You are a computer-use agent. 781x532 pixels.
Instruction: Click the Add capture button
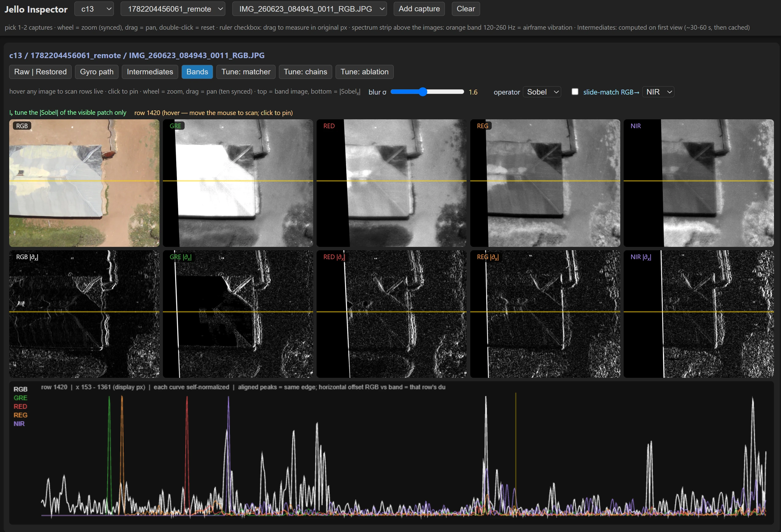coord(419,9)
